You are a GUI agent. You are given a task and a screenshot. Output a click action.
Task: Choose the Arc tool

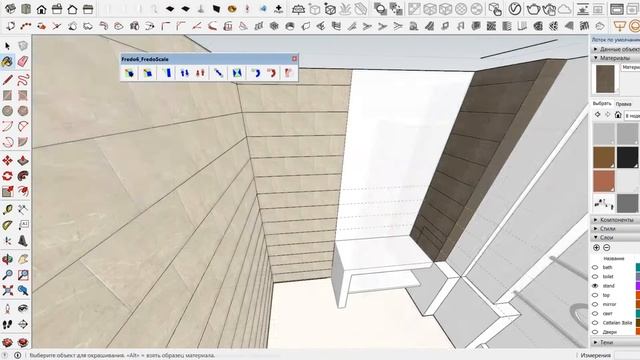(7, 127)
